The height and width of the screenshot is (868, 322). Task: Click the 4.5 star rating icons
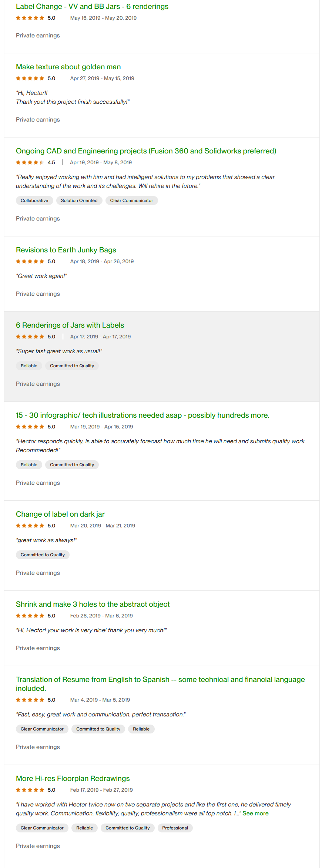[x=30, y=163]
